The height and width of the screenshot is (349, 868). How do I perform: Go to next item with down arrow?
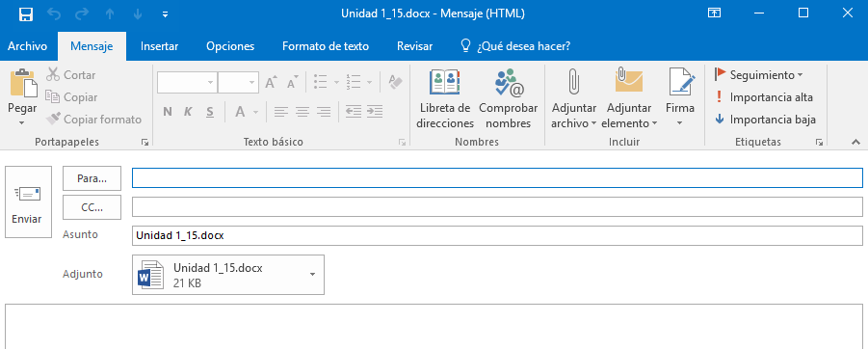click(138, 15)
